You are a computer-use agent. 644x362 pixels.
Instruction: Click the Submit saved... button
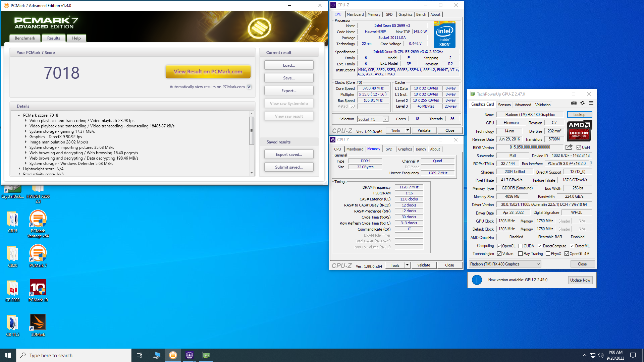[289, 167]
